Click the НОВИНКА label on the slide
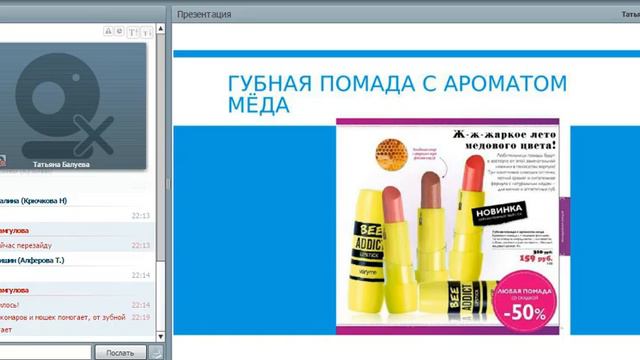This screenshot has height=360, width=640. tap(499, 213)
